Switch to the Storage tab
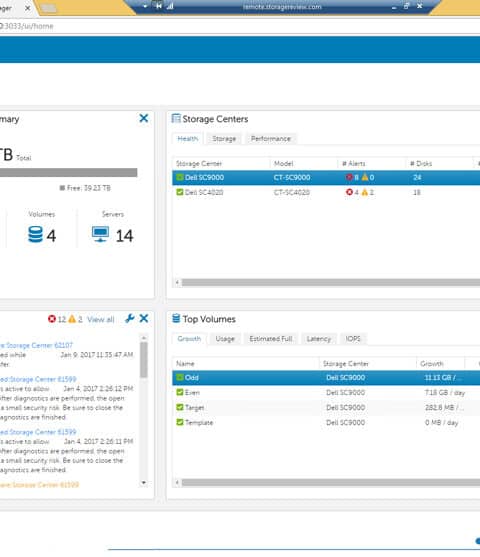 click(224, 139)
